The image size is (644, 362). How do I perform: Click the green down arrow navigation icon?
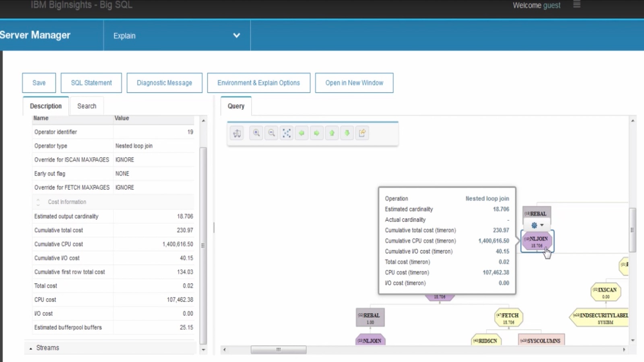pos(347,133)
